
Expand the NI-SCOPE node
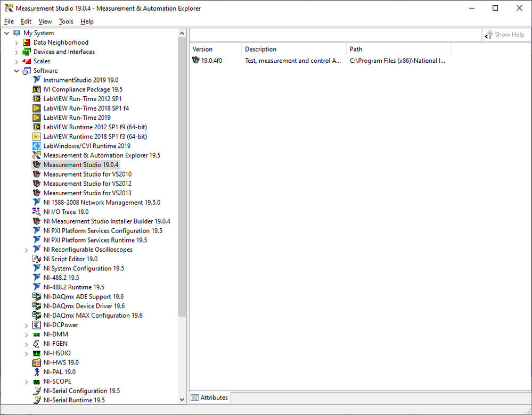tap(27, 382)
